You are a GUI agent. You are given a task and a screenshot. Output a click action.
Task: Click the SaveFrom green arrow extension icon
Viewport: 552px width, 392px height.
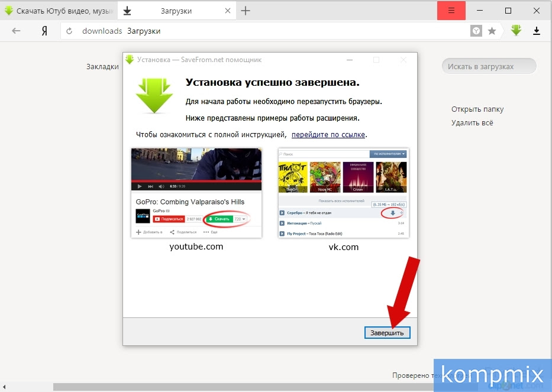point(516,31)
